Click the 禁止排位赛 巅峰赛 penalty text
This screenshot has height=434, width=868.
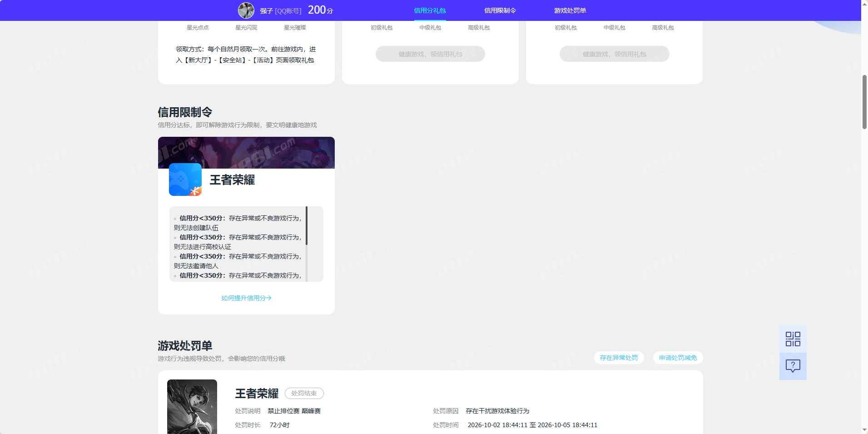pyautogui.click(x=294, y=411)
